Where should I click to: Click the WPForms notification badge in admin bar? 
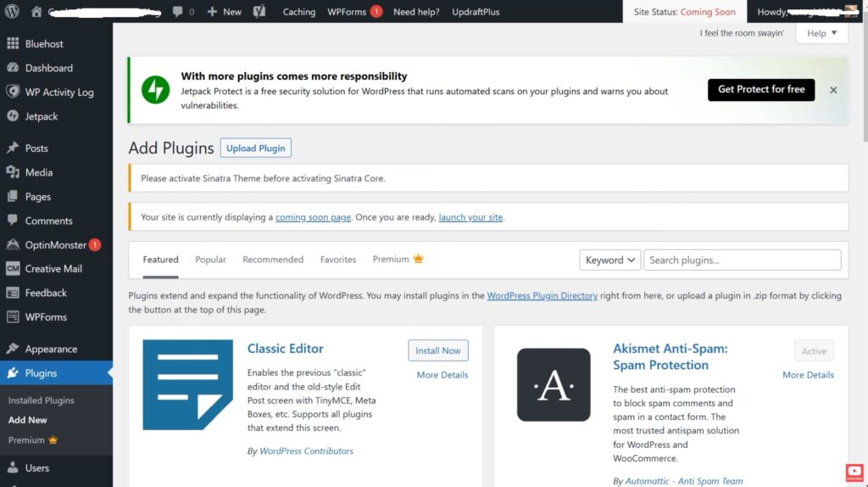[376, 12]
